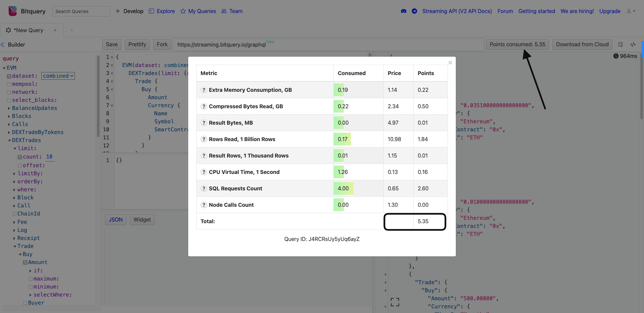This screenshot has height=313, width=644.
Task: Uncheck the dataset checkbox
Action: coord(9,76)
